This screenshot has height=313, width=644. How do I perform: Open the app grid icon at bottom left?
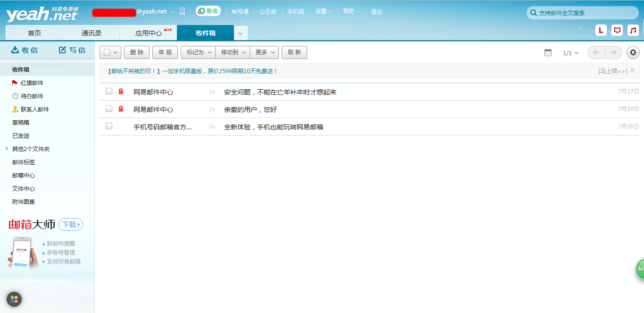[13, 299]
